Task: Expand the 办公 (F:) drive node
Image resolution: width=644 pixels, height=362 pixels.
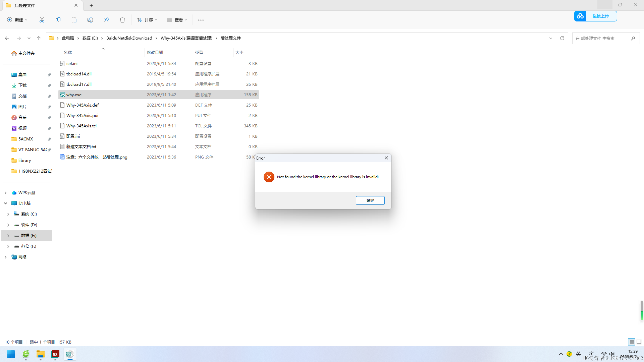Action: 8,246
